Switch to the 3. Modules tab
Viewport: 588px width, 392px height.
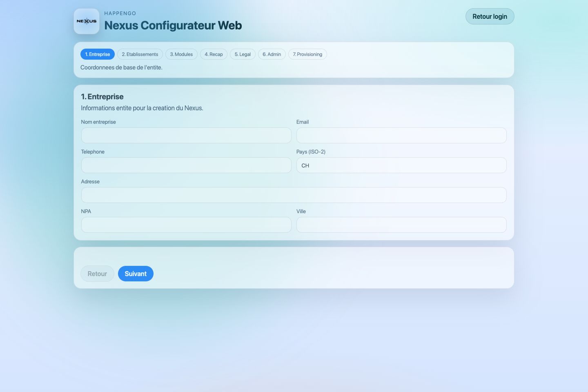pyautogui.click(x=181, y=54)
